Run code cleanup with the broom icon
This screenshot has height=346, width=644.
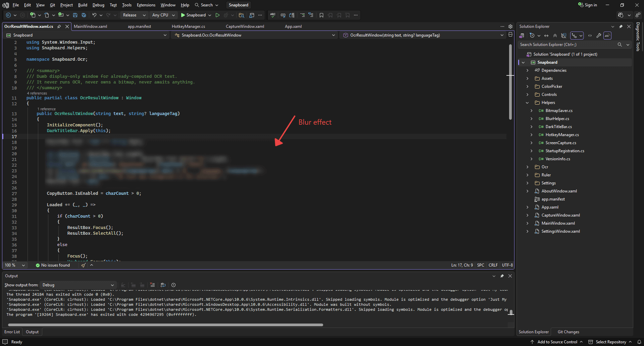click(x=84, y=265)
